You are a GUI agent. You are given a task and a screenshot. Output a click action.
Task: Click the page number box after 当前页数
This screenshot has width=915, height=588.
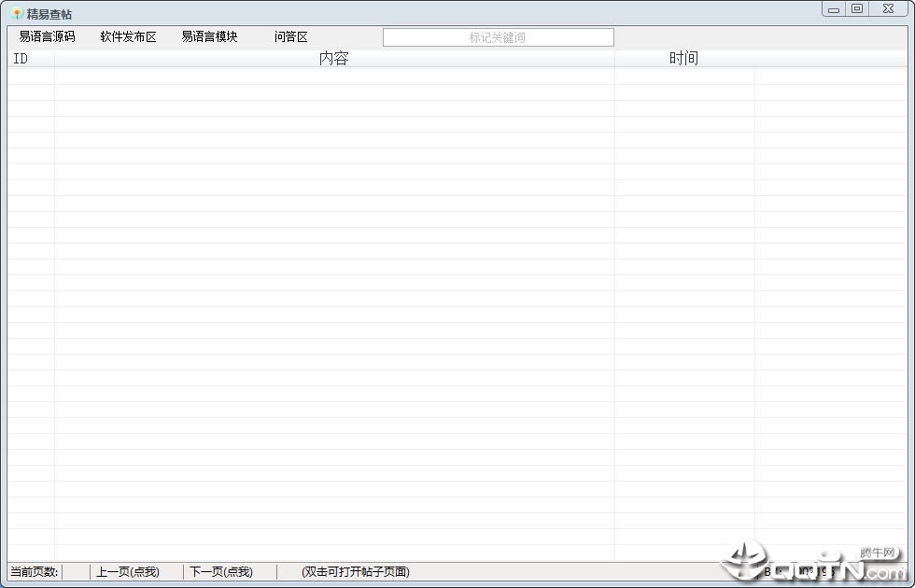(x=76, y=571)
